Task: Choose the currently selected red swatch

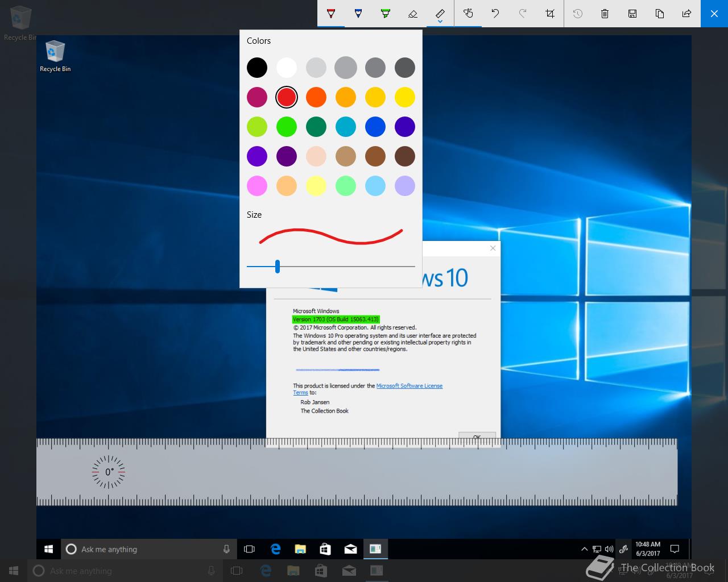Action: coord(287,97)
